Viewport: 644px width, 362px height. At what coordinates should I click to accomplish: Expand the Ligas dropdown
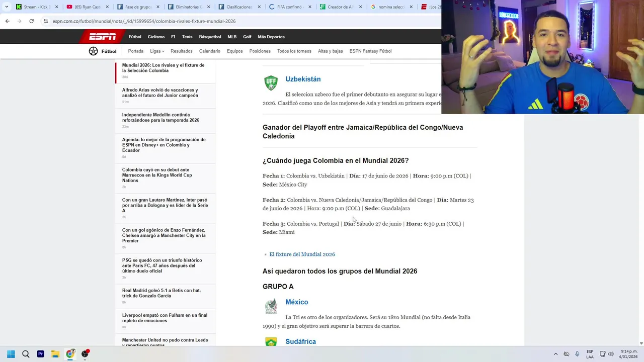[x=157, y=51]
